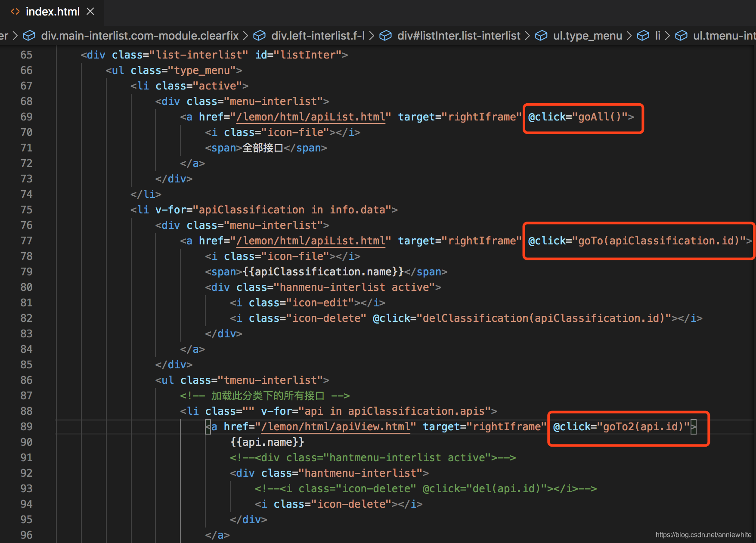Click commented del(api.id) on line 93

tap(506, 488)
